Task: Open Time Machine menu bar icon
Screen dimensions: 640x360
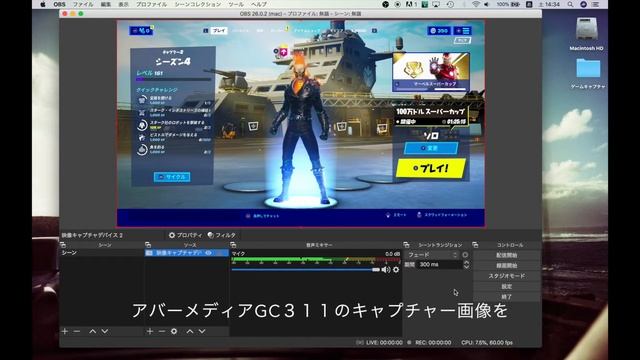Action: [x=450, y=4]
